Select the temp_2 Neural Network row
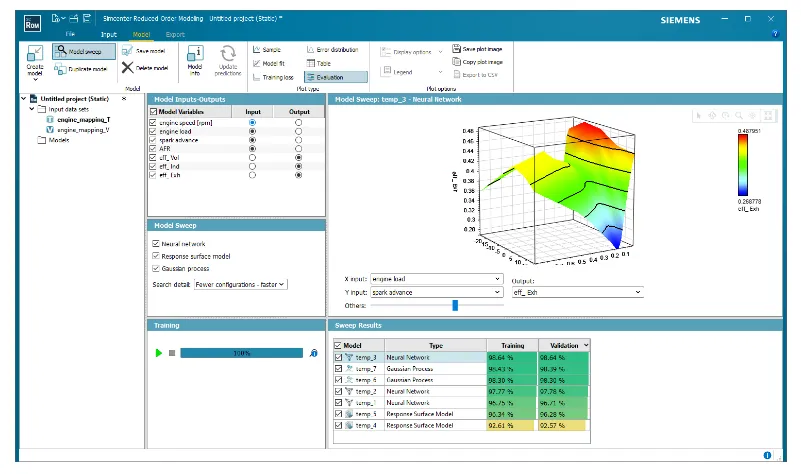The height and width of the screenshot is (474, 801). (461, 391)
